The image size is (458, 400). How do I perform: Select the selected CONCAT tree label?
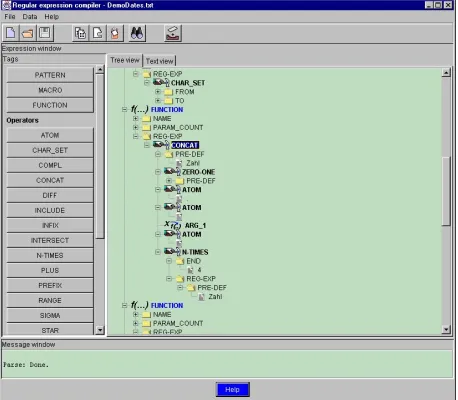point(185,145)
